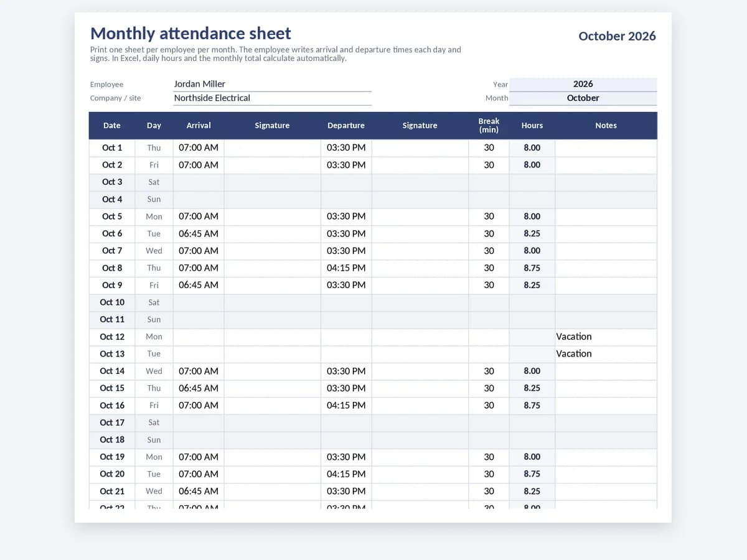747x560 pixels.
Task: Click the Departure column header
Action: 346,126
